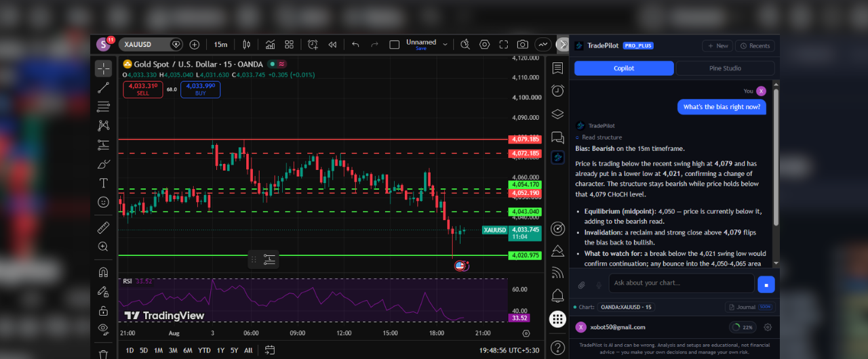The width and height of the screenshot is (868, 359).
Task: Click the blue BUY price button
Action: click(x=200, y=89)
